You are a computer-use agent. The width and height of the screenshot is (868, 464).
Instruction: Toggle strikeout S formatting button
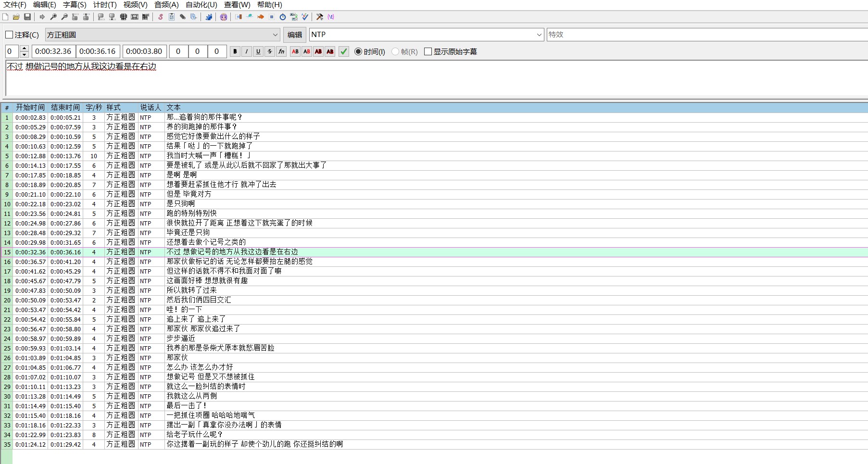pyautogui.click(x=270, y=51)
